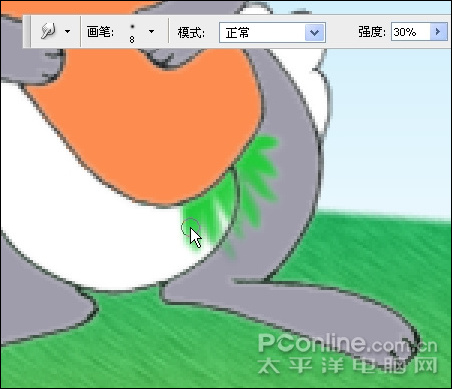Click the 画笔 brush label
452x389 pixels.
click(100, 32)
